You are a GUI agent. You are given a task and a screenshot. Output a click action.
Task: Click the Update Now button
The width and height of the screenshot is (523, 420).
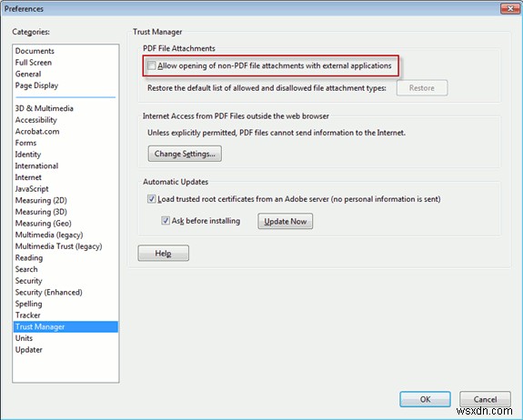tap(286, 221)
